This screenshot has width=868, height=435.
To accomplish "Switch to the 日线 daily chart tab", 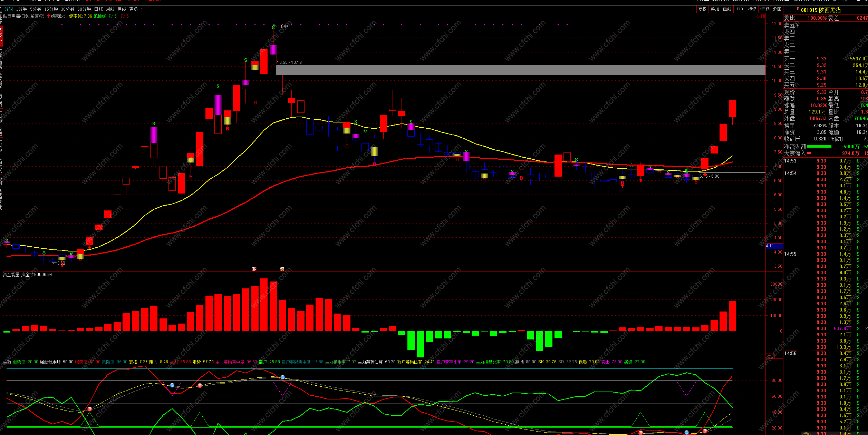I will [98, 9].
